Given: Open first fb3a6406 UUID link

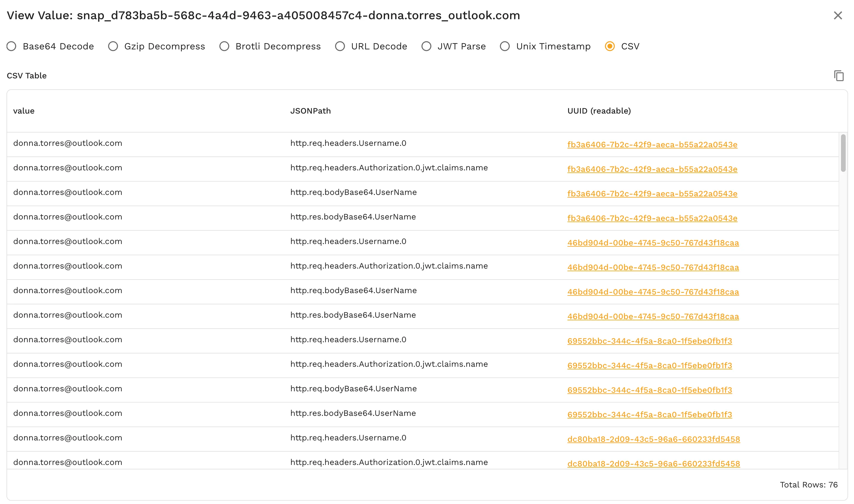Looking at the screenshot, I should tap(652, 145).
